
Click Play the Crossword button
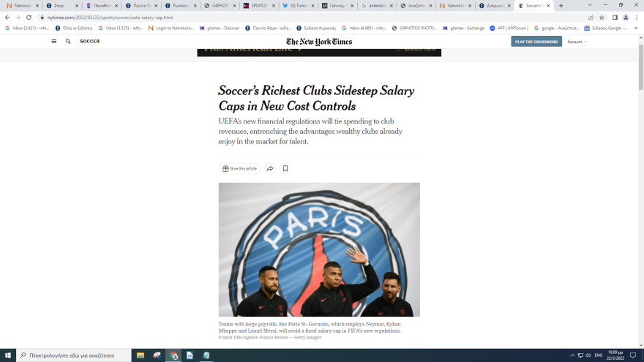(x=536, y=42)
